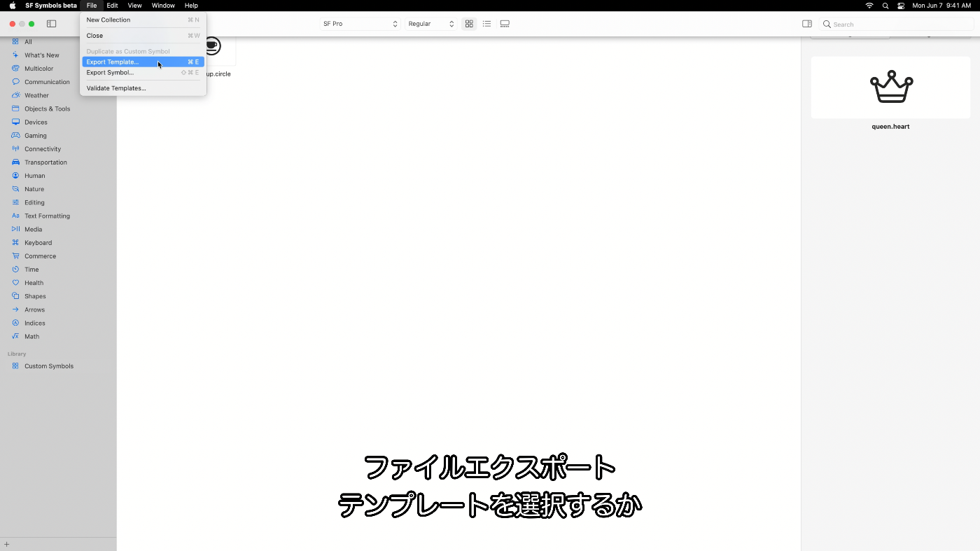980x551 pixels.
Task: Select the Arrows icon in sidebar
Action: click(15, 309)
